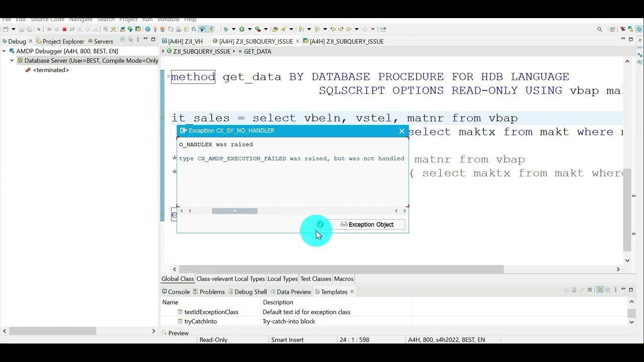Close the active ZJI_SUBQUERY_ISSUE editor tab

coord(298,41)
